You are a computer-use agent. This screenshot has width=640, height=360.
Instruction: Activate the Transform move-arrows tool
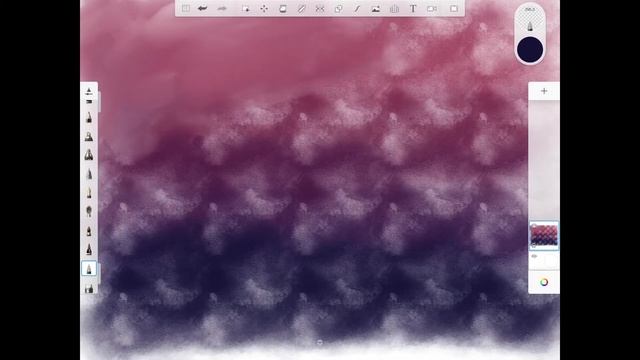(x=264, y=9)
